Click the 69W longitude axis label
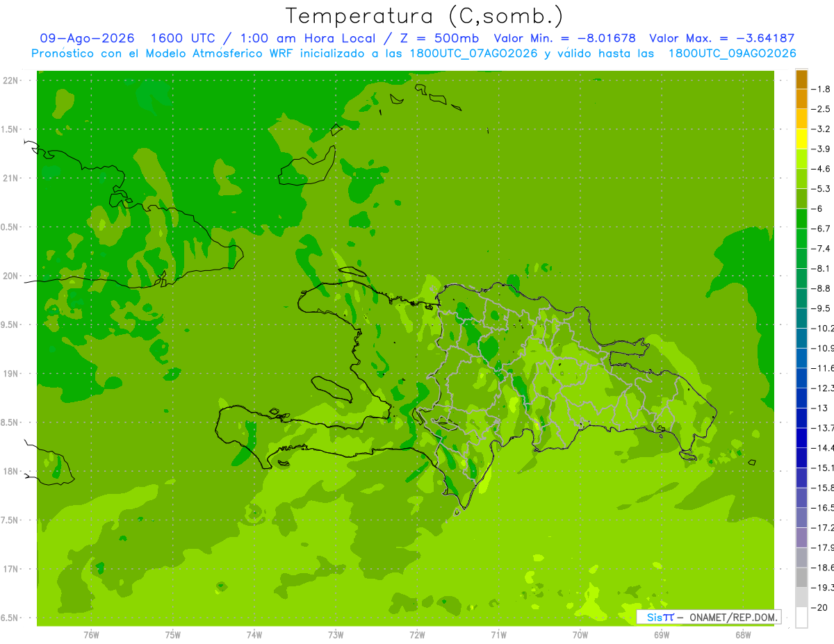834x644 pixels. pyautogui.click(x=662, y=635)
